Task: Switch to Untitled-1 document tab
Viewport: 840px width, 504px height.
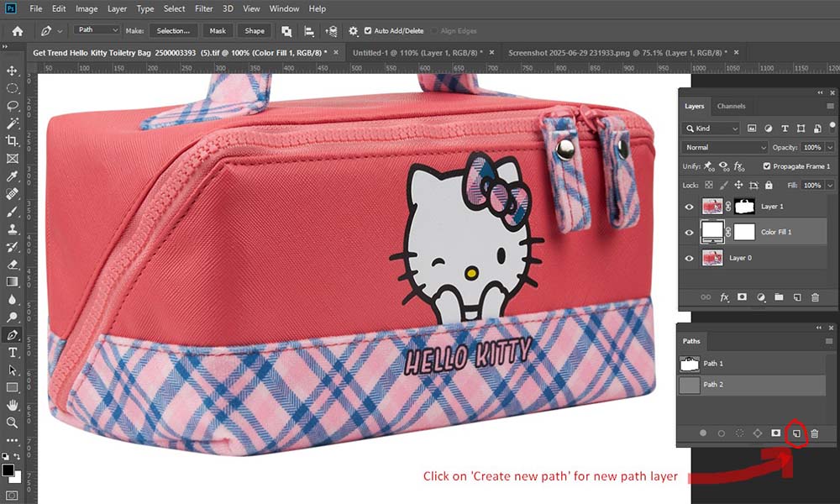Action: tap(417, 52)
